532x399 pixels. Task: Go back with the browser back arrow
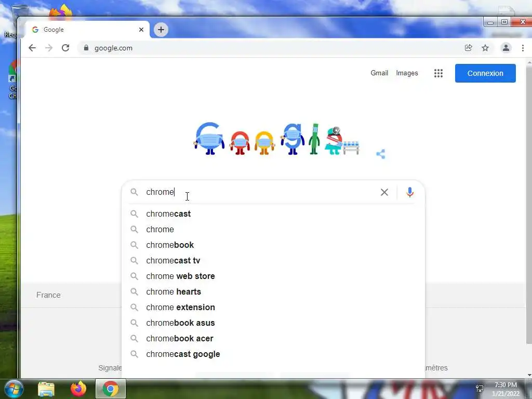coord(32,48)
